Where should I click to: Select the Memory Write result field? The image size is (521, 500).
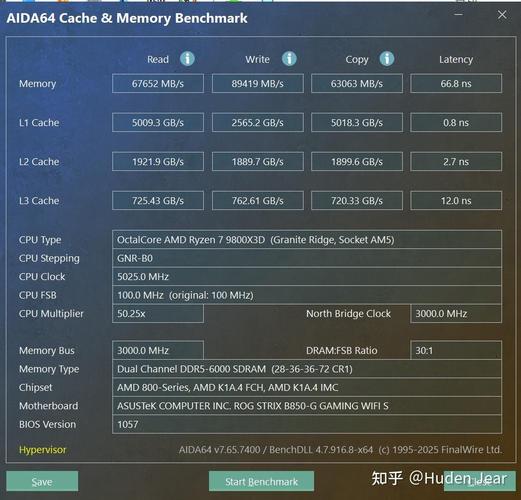[258, 83]
